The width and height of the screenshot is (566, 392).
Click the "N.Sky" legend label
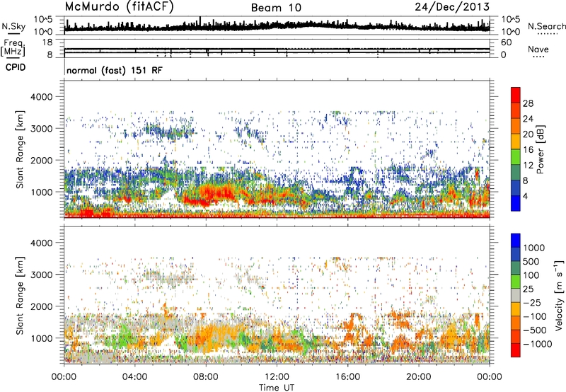[13, 26]
